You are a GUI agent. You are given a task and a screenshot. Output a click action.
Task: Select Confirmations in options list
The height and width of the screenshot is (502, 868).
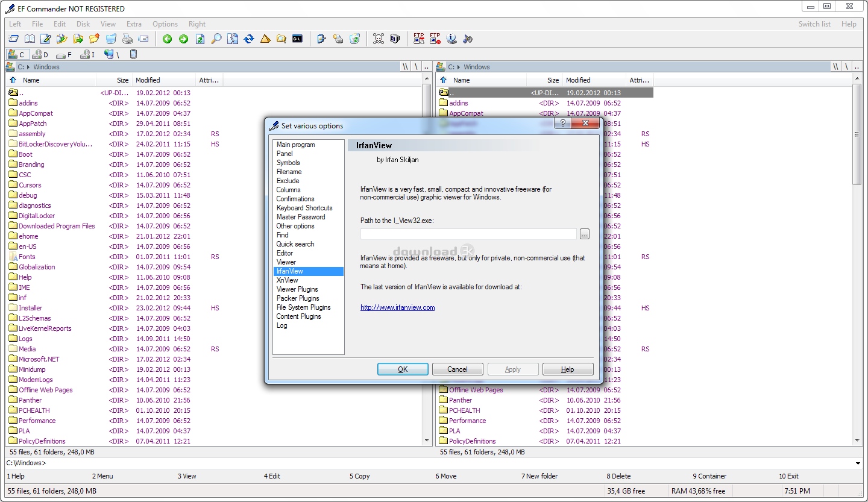tap(295, 199)
